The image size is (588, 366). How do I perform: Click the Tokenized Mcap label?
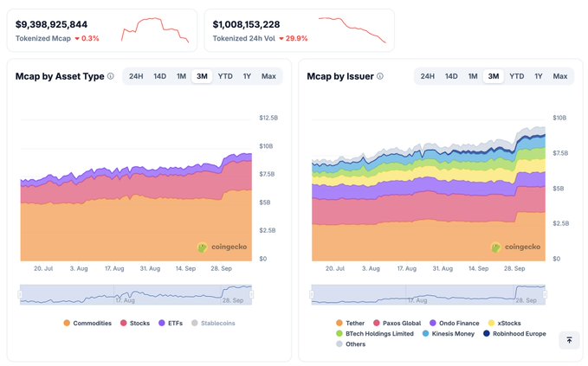[43, 38]
